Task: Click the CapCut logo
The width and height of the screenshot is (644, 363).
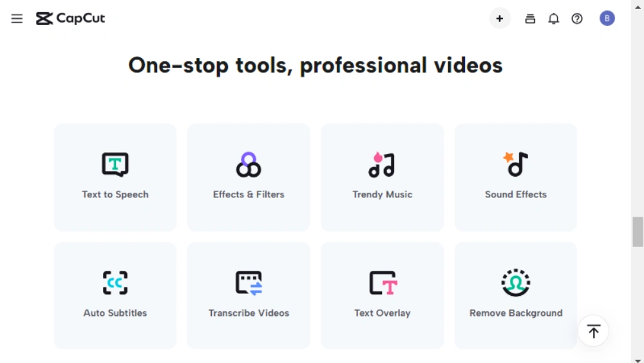Action: pos(71,19)
